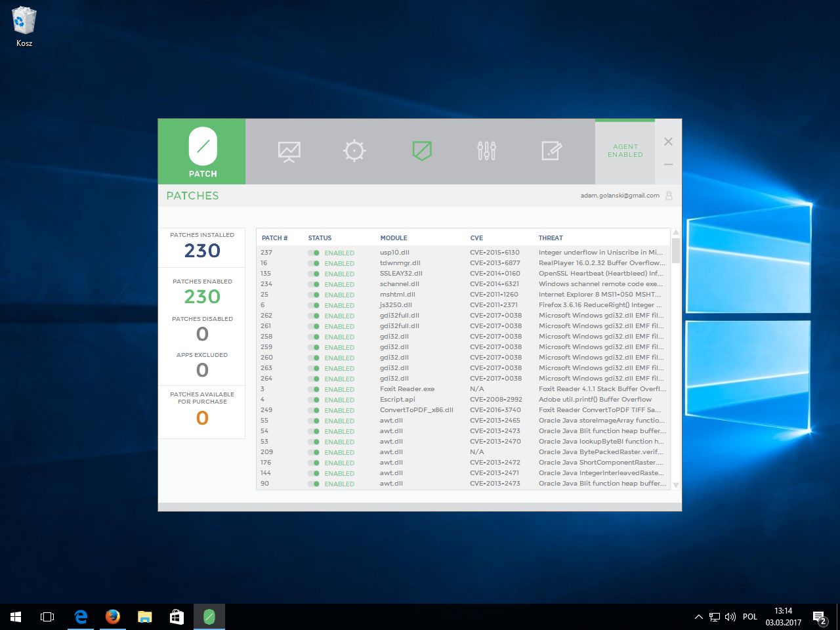
Task: Click the patch list scrollbar down arrow
Action: point(676,485)
